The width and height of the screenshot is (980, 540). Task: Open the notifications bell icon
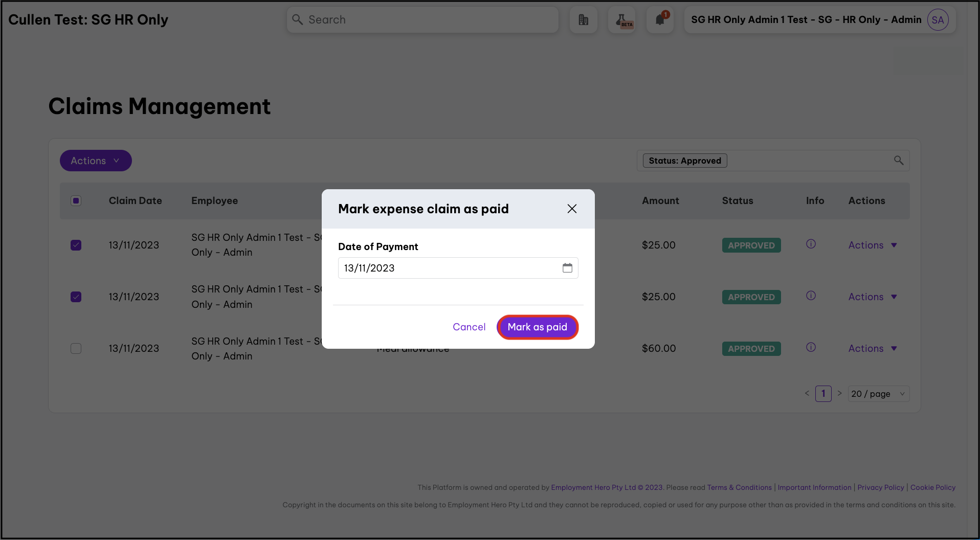(x=660, y=20)
